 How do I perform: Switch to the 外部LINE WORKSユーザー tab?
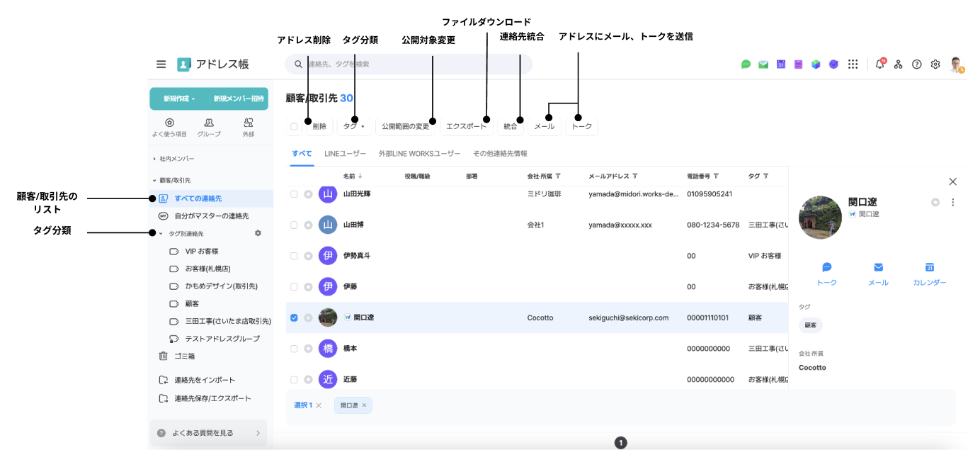[x=419, y=154]
